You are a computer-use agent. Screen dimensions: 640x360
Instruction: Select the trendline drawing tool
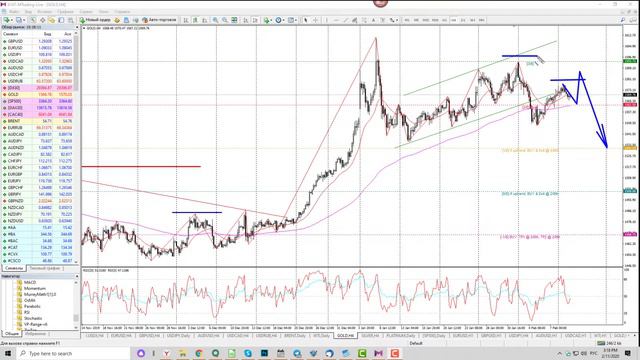(345, 20)
